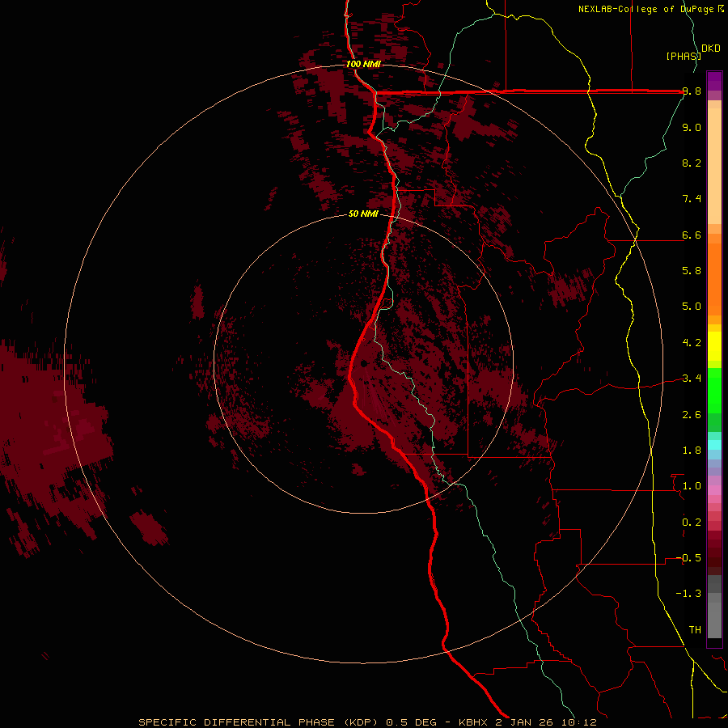This screenshot has width=728, height=728.
Task: Click the 3.4 value on the color scale
Action: [x=692, y=379]
